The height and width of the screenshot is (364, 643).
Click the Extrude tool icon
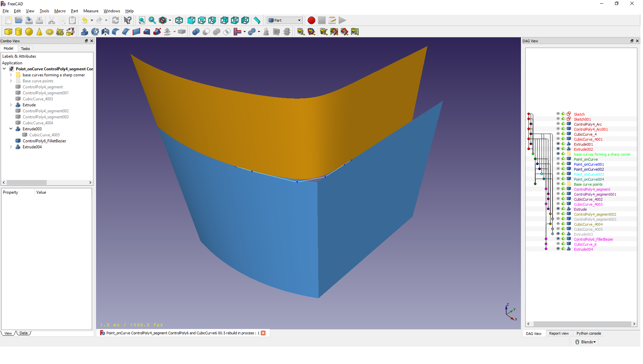85,32
